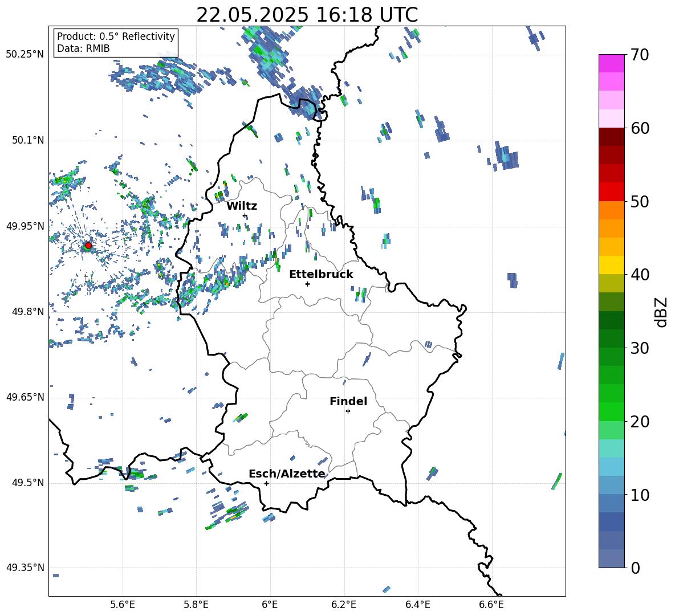Click the Wiltz city label
This screenshot has width=675, height=616.
[242, 206]
